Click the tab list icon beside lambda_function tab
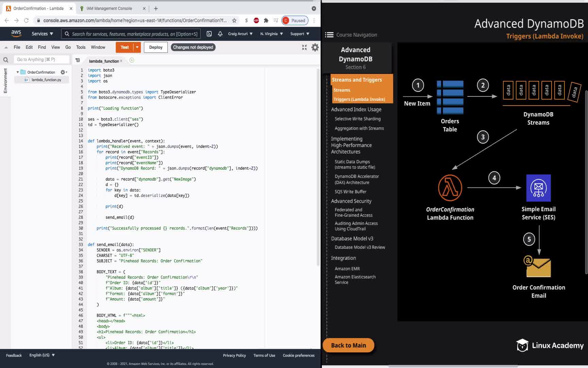 (78, 60)
